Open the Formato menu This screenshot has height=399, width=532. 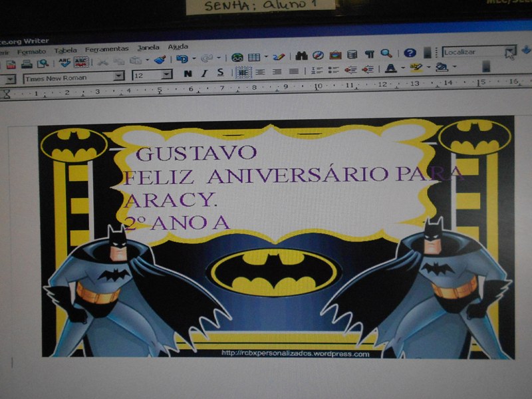31,52
